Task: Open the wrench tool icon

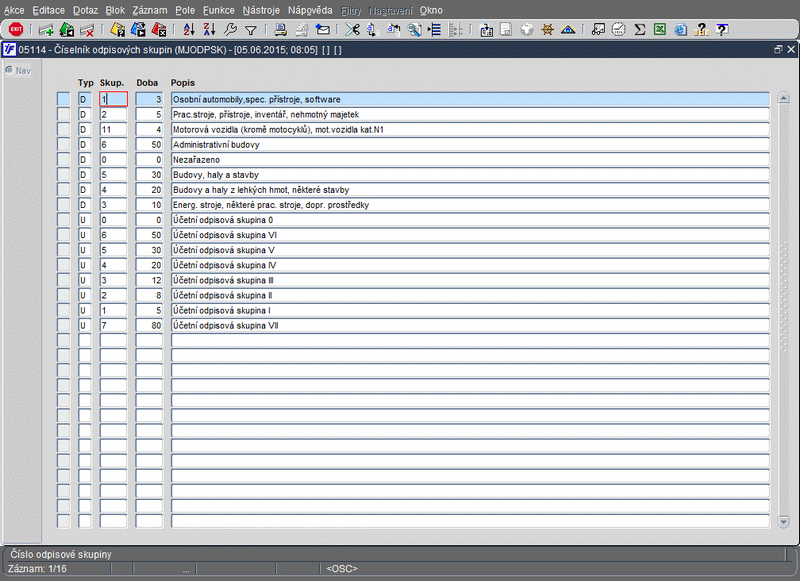Action: coord(231,30)
